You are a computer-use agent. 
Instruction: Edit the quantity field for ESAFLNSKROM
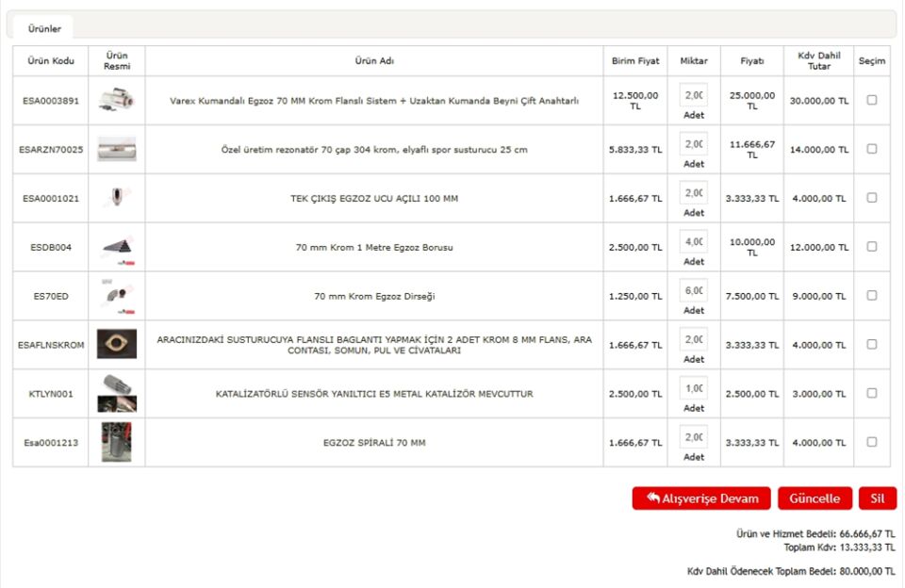(693, 339)
